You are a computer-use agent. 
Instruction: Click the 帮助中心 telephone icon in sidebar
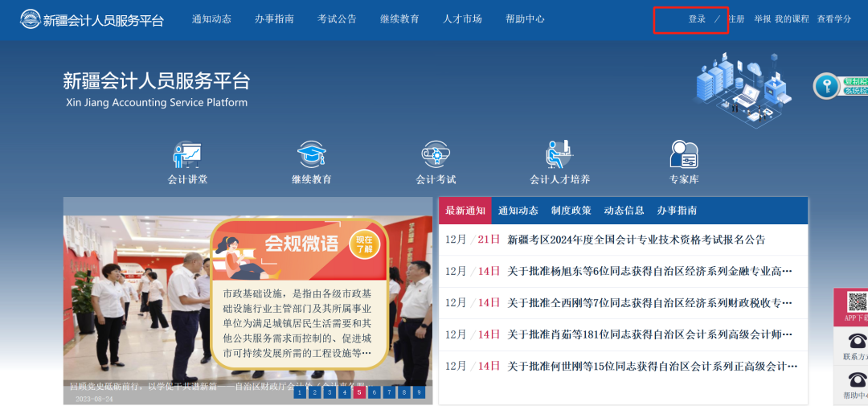coord(858,379)
